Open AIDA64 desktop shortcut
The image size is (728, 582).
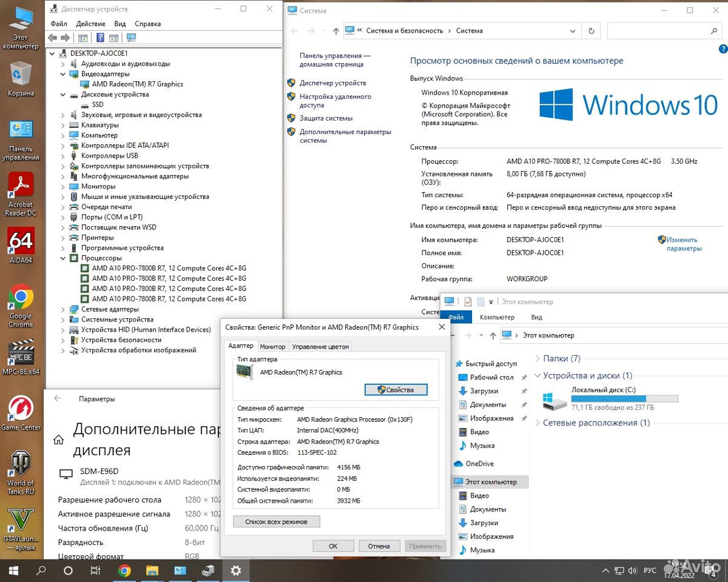[21, 246]
